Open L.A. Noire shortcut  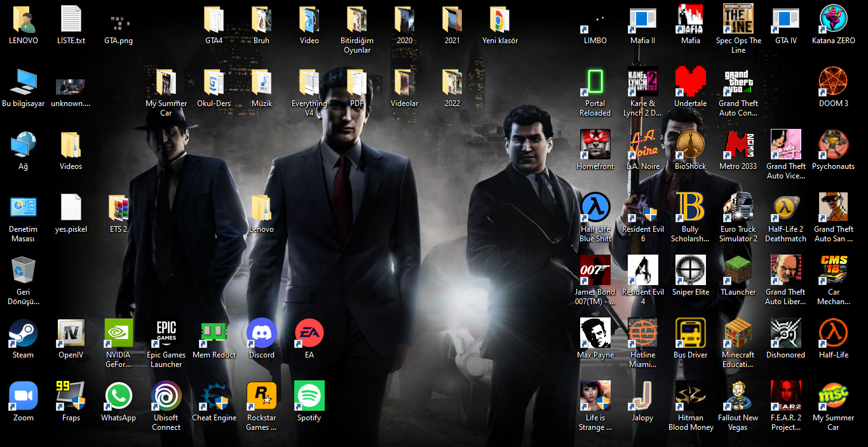[x=643, y=145]
